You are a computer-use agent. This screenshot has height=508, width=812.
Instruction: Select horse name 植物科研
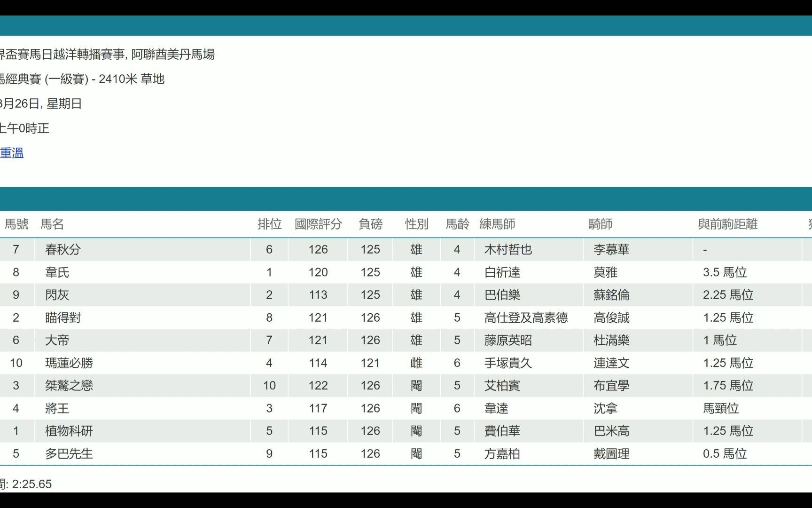69,431
